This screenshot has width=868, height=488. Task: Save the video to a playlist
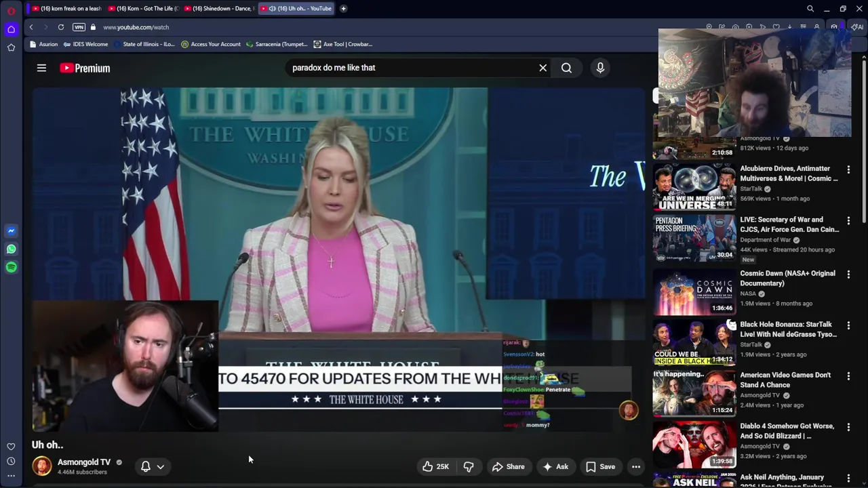(x=600, y=466)
